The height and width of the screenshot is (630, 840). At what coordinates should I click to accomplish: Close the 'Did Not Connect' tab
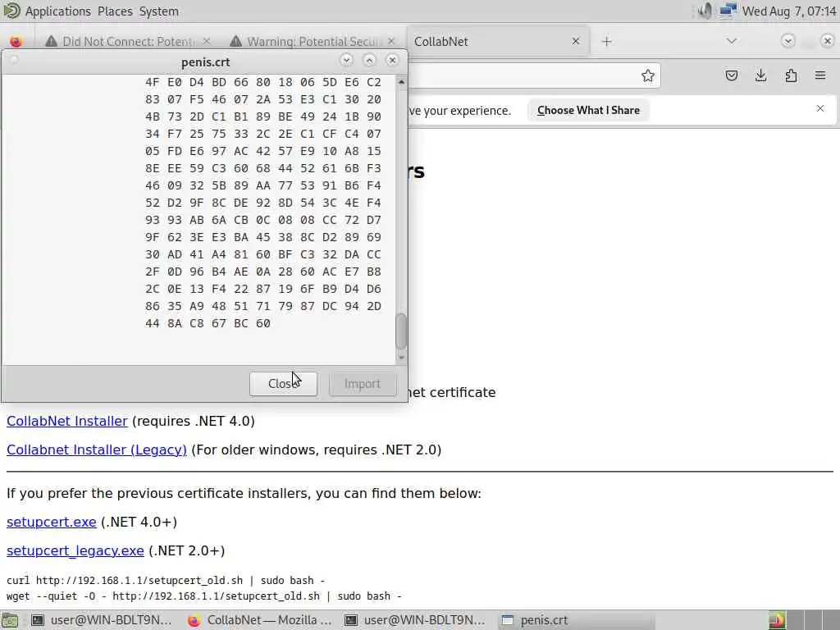(207, 41)
